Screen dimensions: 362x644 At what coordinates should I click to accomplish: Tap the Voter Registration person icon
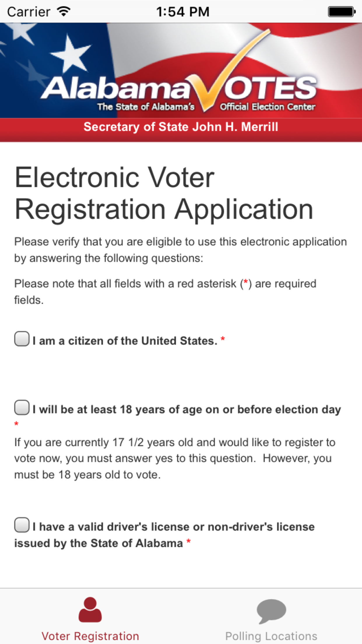pos(90,610)
